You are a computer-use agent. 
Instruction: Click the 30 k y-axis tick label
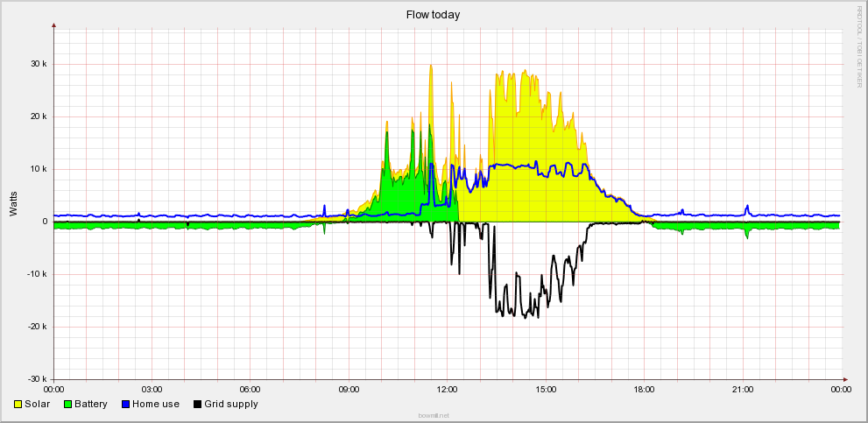(38, 64)
